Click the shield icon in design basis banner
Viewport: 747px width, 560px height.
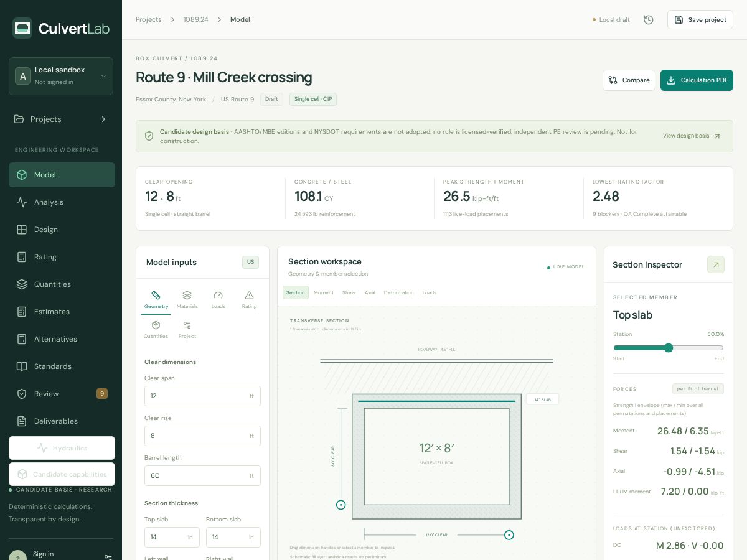(149, 136)
